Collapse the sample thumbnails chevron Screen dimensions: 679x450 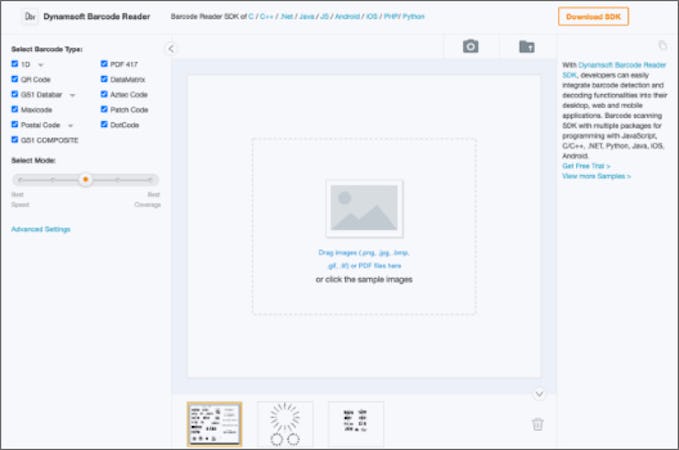539,394
